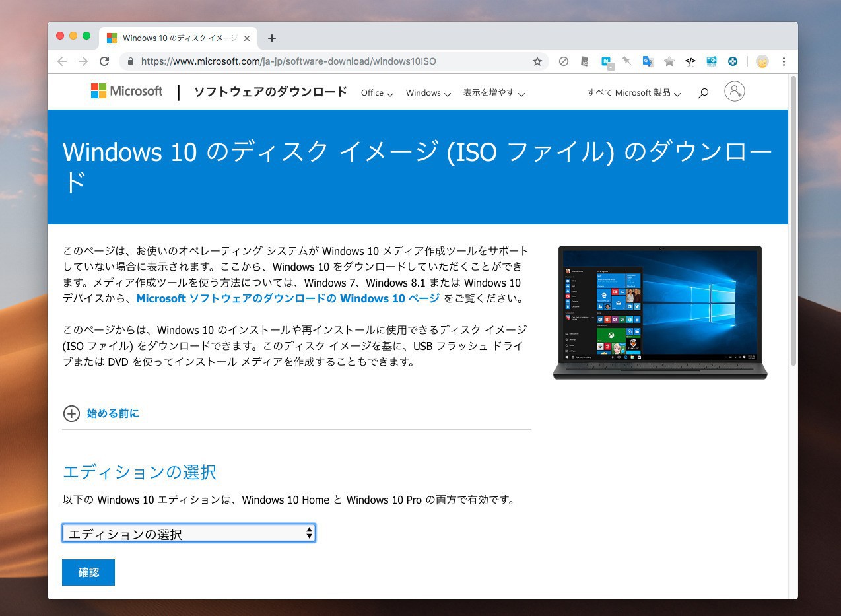
Task: Click the macOS yellow minimize button
Action: (73, 36)
